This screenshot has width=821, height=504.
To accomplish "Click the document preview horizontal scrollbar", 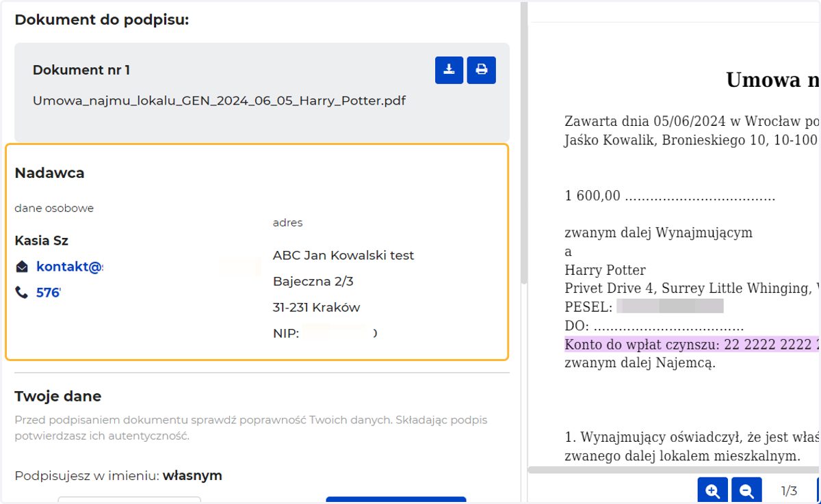I will point(674,470).
